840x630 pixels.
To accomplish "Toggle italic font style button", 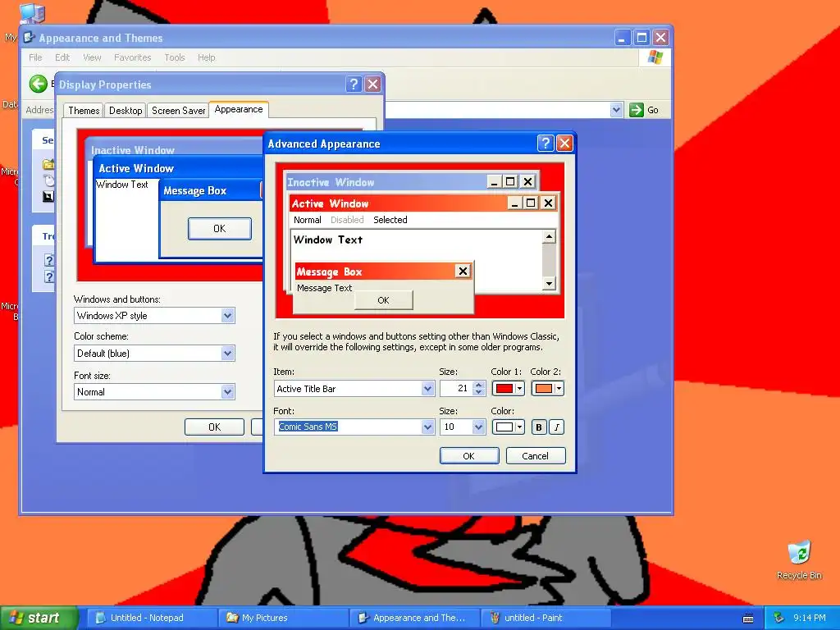I will [x=557, y=427].
